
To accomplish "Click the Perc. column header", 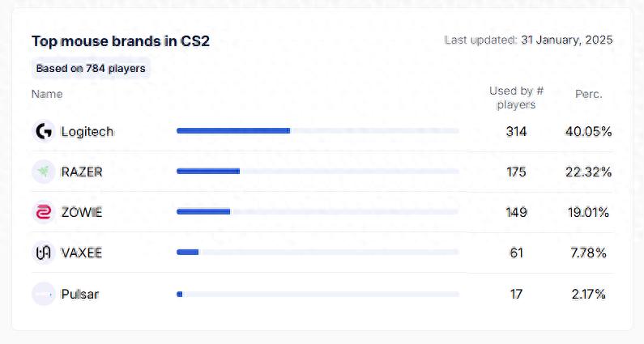I will tap(588, 94).
